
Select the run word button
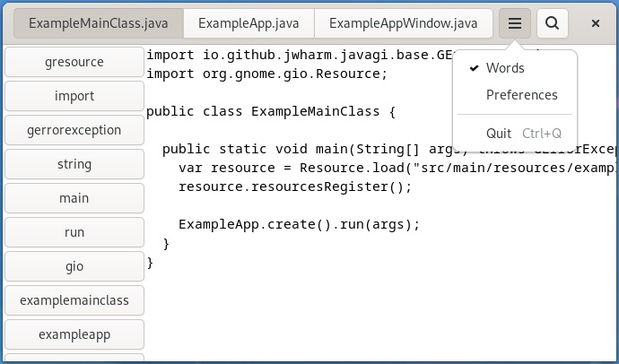pos(74,232)
